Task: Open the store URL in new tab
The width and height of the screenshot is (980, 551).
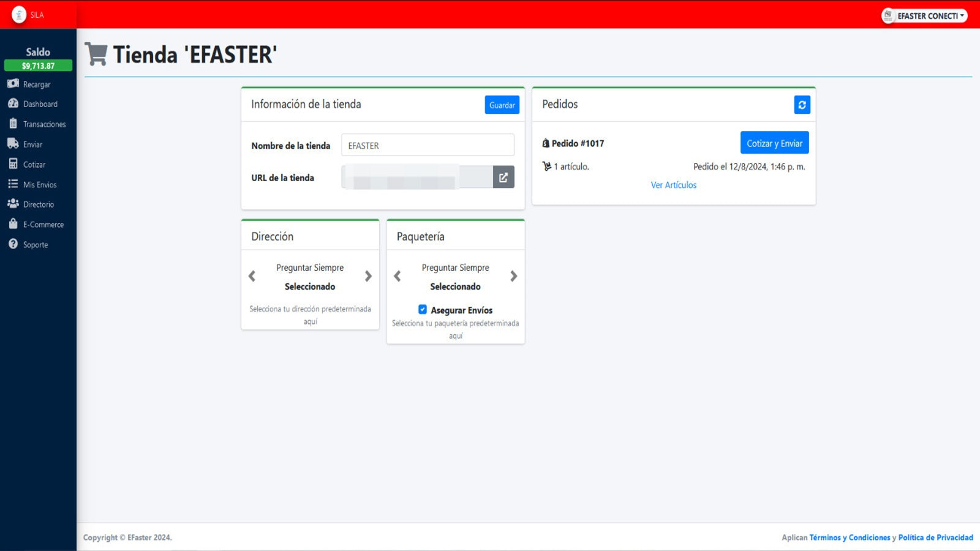Action: pos(503,177)
